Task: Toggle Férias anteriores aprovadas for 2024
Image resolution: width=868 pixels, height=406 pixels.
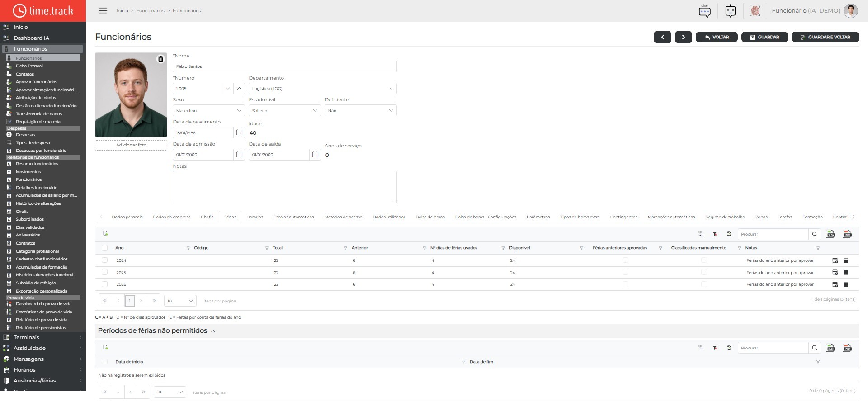Action: [625, 260]
